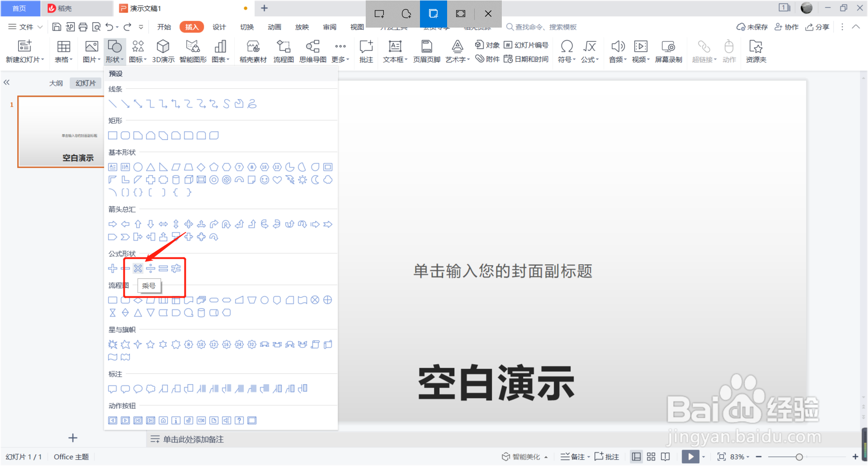Viewport: 868px width, 466px height.
Task: Switch to reading view
Action: [x=665, y=456]
